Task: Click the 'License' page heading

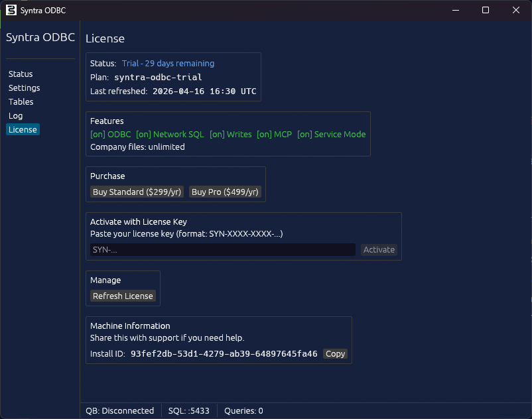Action: (105, 38)
